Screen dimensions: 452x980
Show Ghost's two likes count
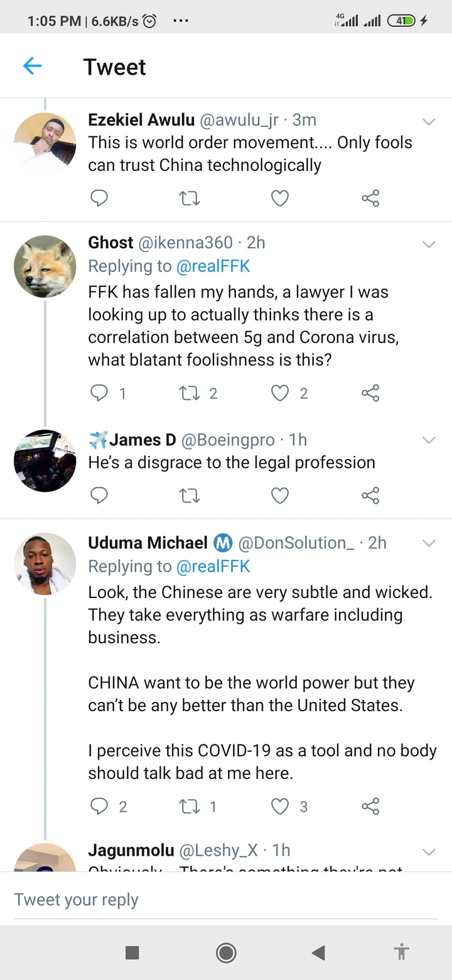303,393
